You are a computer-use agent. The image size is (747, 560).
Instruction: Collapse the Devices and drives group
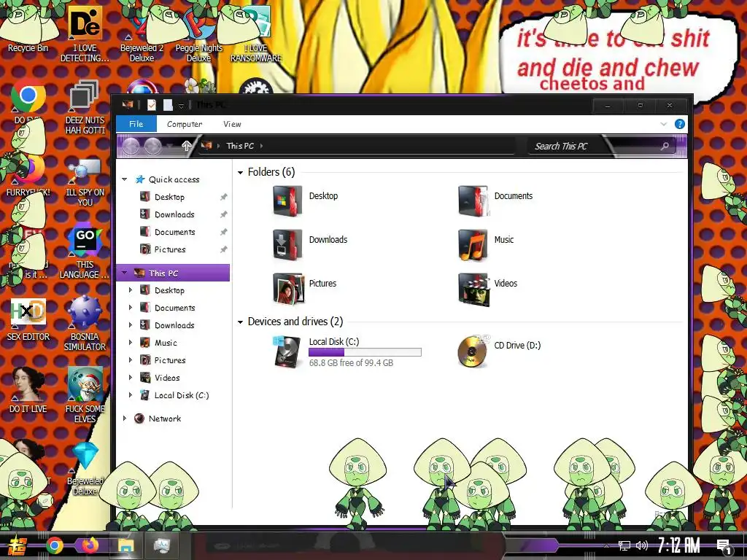pyautogui.click(x=241, y=322)
